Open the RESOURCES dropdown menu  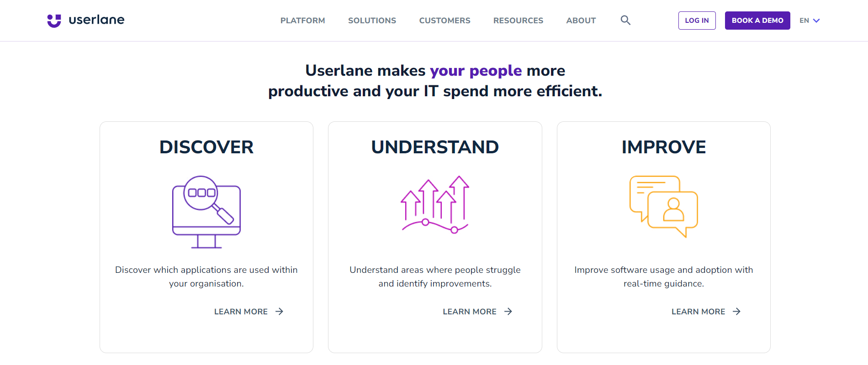tap(518, 20)
